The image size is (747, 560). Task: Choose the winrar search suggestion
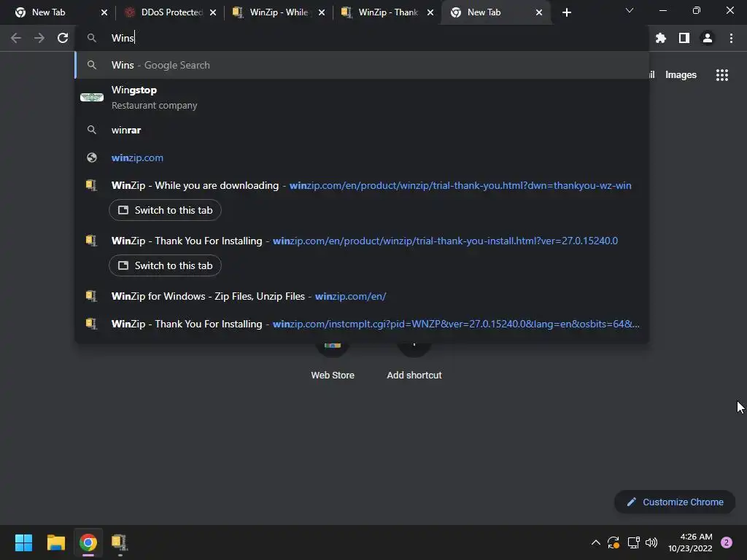coord(362,130)
